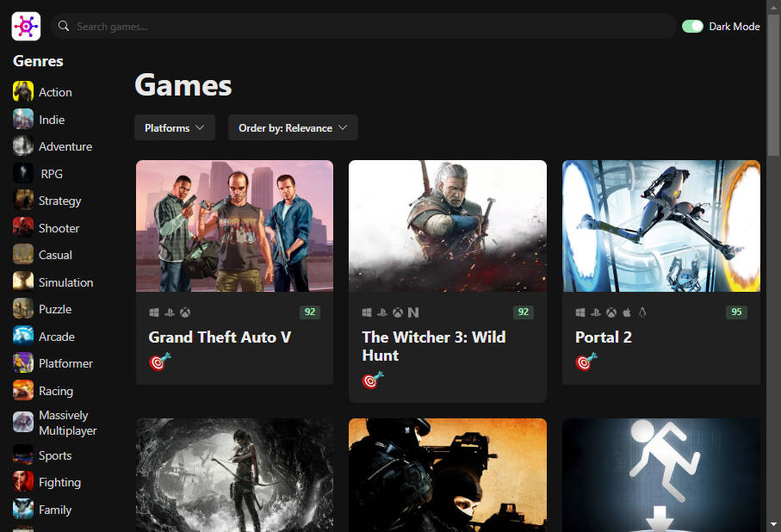Click the Puzzle genre thumbnail icon
The width and height of the screenshot is (781, 532).
(23, 309)
